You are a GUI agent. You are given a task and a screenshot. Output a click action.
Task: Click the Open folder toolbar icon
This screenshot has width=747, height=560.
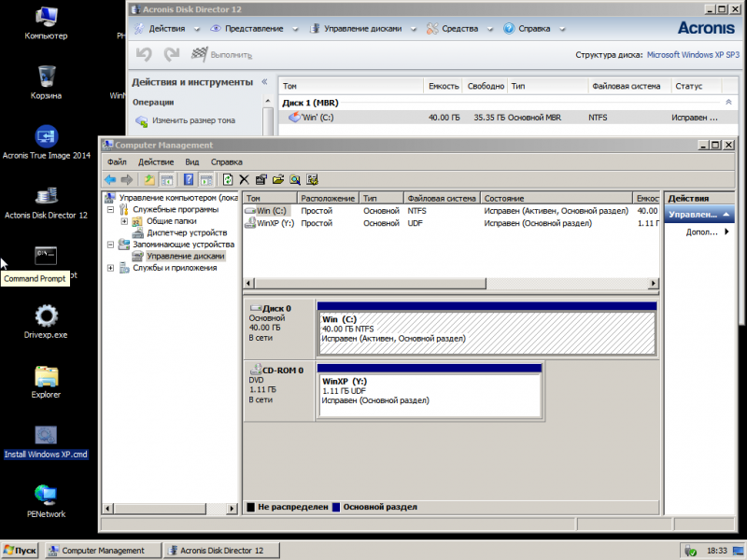(278, 179)
